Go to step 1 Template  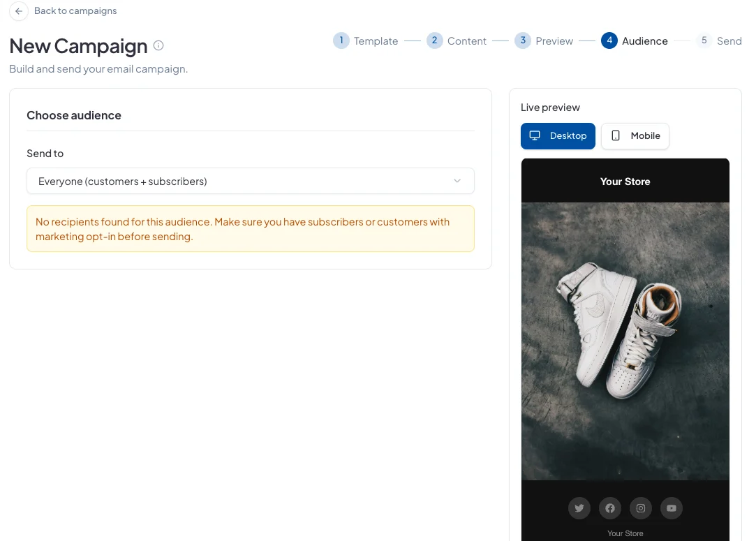(366, 41)
